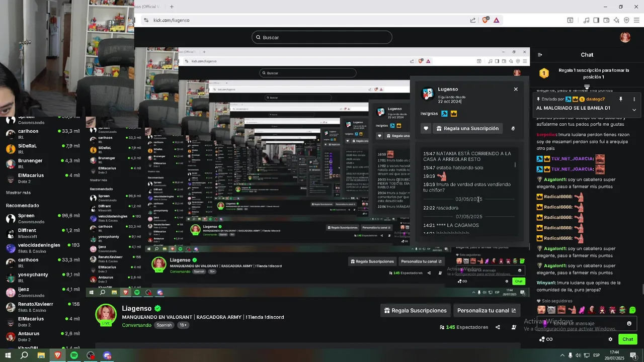Click the share icon next to Espectadores
This screenshot has width=644, height=362.
pyautogui.click(x=498, y=327)
